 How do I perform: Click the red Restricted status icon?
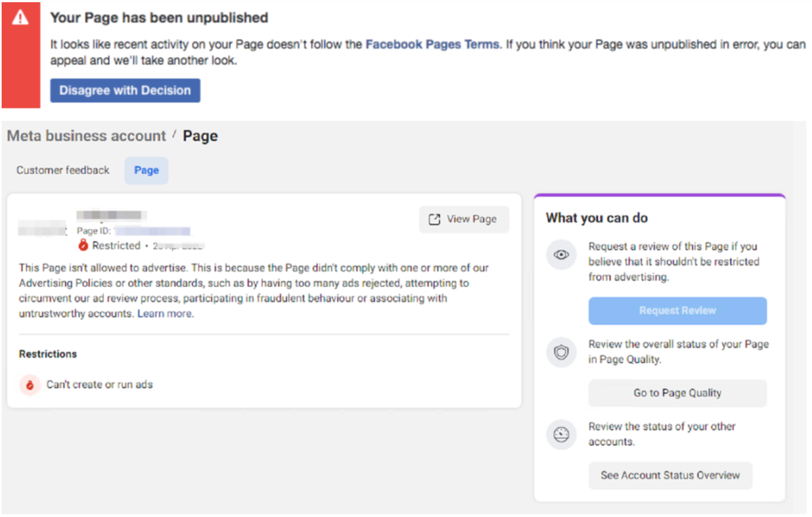click(83, 245)
